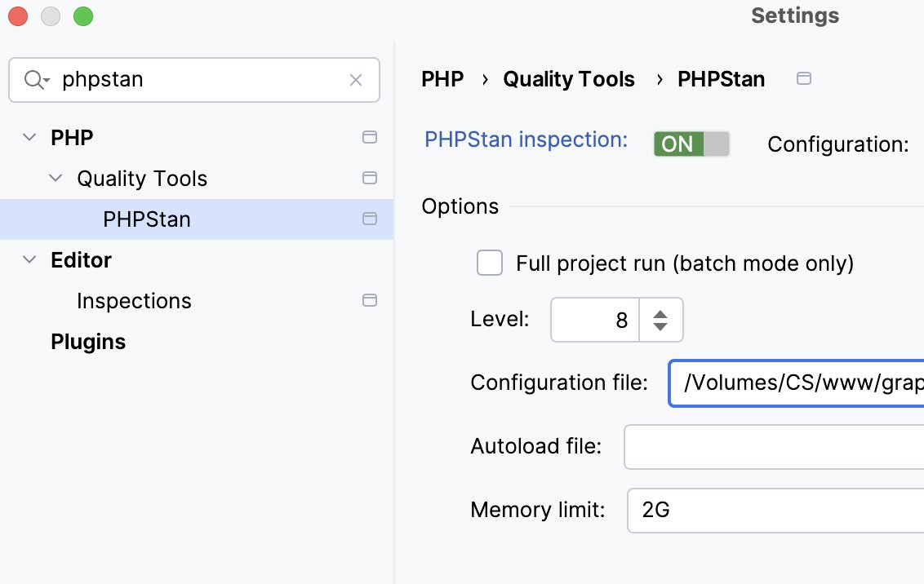
Task: Click Quality Tools in the breadcrumb
Action: [x=569, y=79]
